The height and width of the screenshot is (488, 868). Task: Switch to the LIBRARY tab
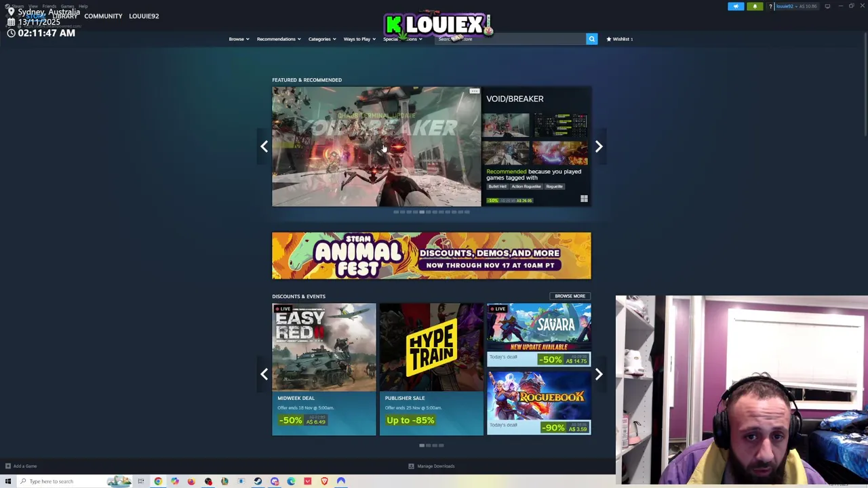point(65,16)
